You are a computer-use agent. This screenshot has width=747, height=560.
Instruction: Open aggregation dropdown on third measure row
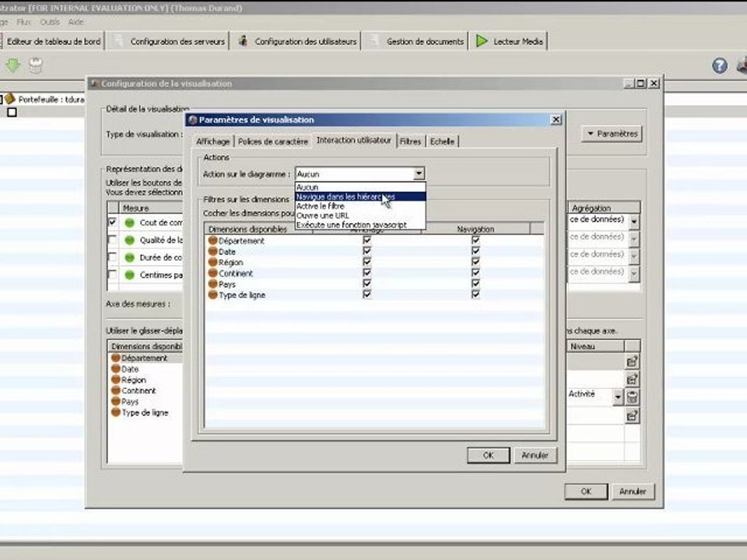point(634,256)
